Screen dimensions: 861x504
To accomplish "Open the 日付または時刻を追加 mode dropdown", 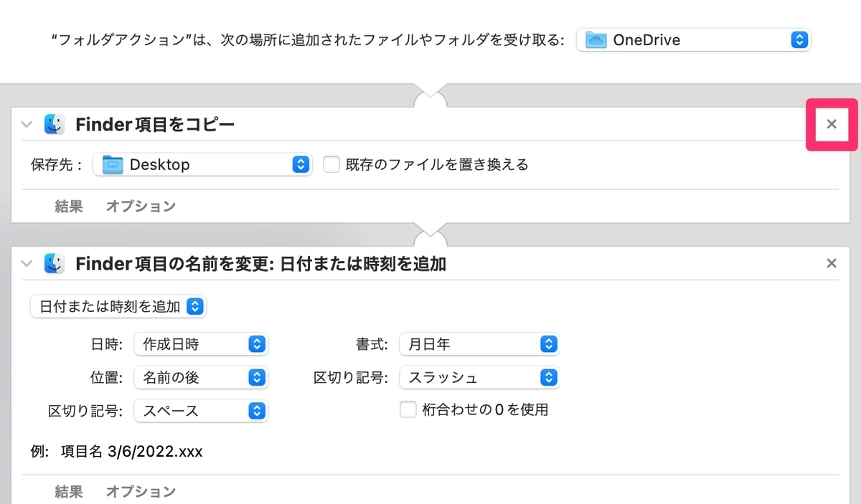I will tap(194, 306).
